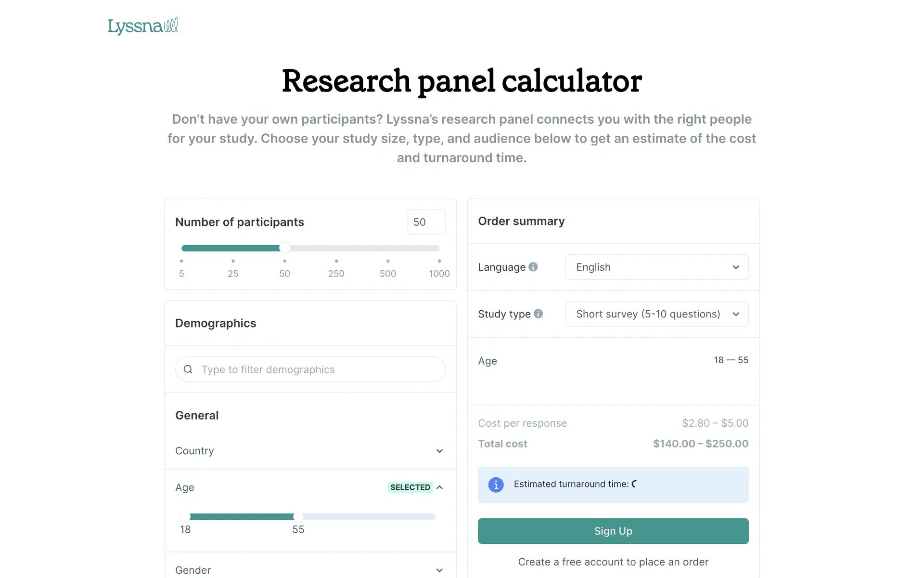Viewport: 924px width, 578px height.
Task: Open the Study type dropdown
Action: [x=656, y=314]
